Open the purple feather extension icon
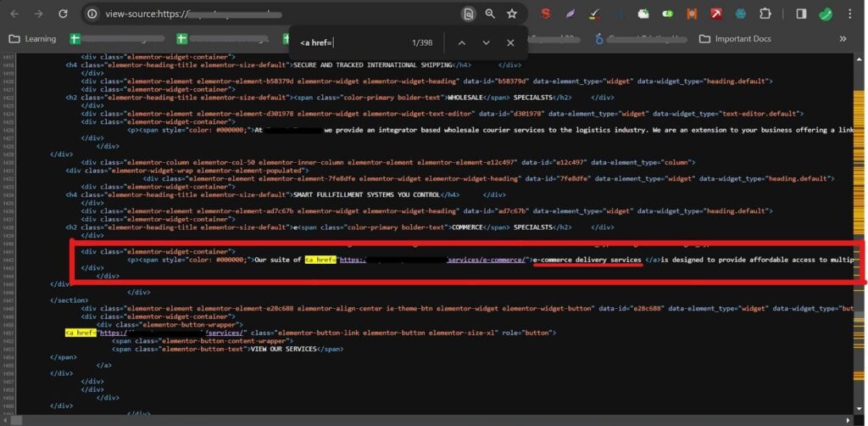Image resolution: width=868 pixels, height=426 pixels. coord(570,14)
